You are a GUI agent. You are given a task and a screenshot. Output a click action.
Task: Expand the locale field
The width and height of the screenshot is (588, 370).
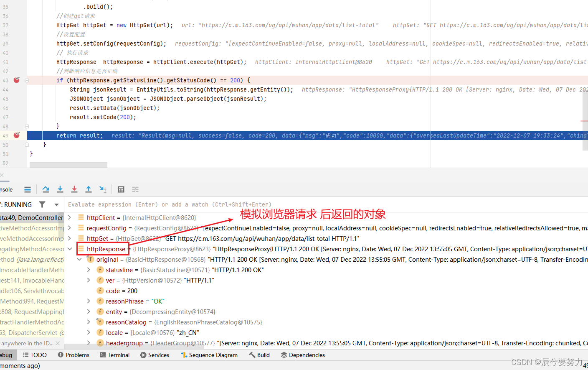[x=89, y=332]
